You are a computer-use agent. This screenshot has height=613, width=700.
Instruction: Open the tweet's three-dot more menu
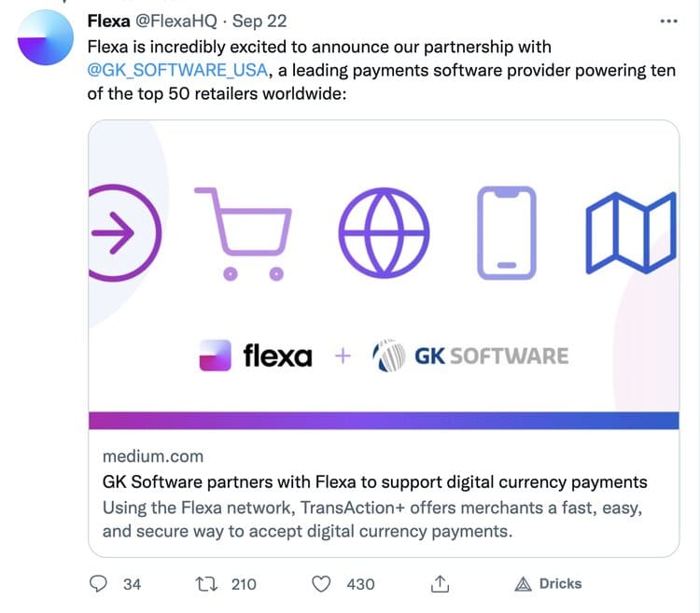point(668,21)
